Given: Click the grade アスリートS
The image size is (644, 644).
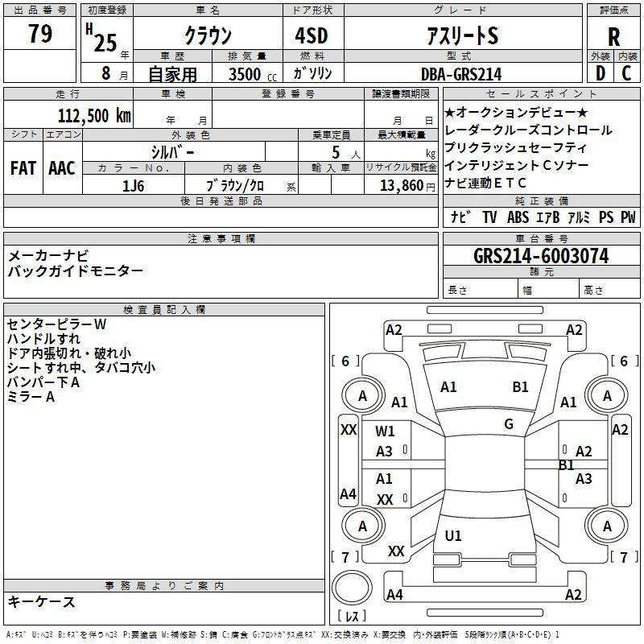Looking at the screenshot, I should coord(462,35).
